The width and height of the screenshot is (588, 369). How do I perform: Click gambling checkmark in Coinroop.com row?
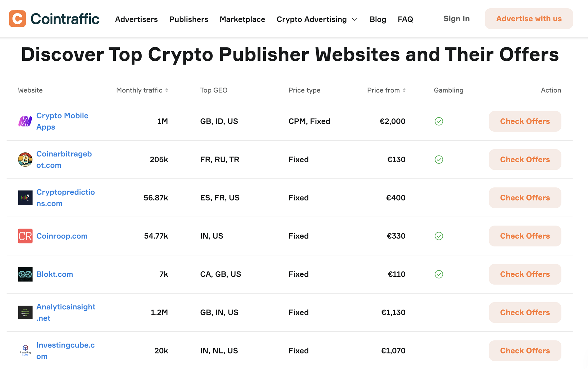(439, 236)
